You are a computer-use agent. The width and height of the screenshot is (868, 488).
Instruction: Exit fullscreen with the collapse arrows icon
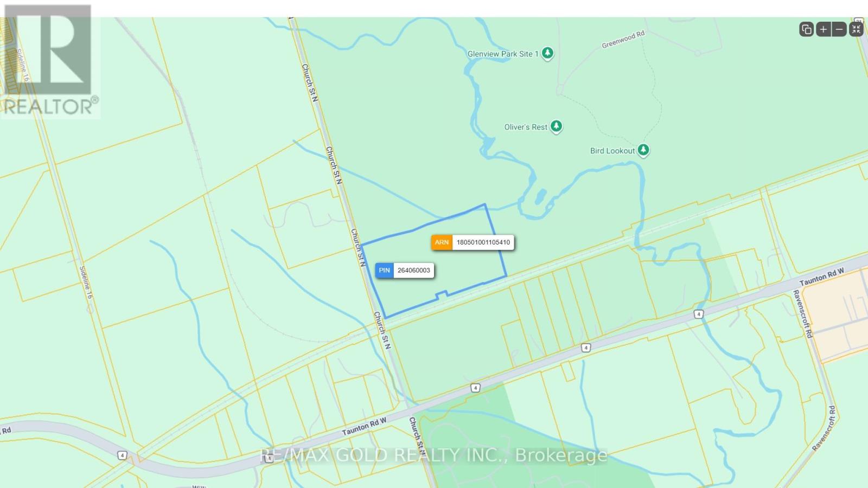[856, 29]
